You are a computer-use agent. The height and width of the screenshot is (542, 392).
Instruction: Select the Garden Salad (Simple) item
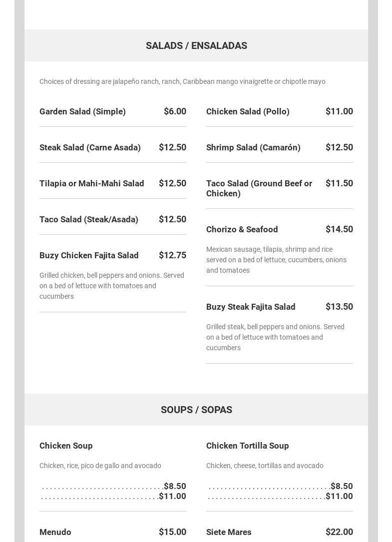click(82, 111)
